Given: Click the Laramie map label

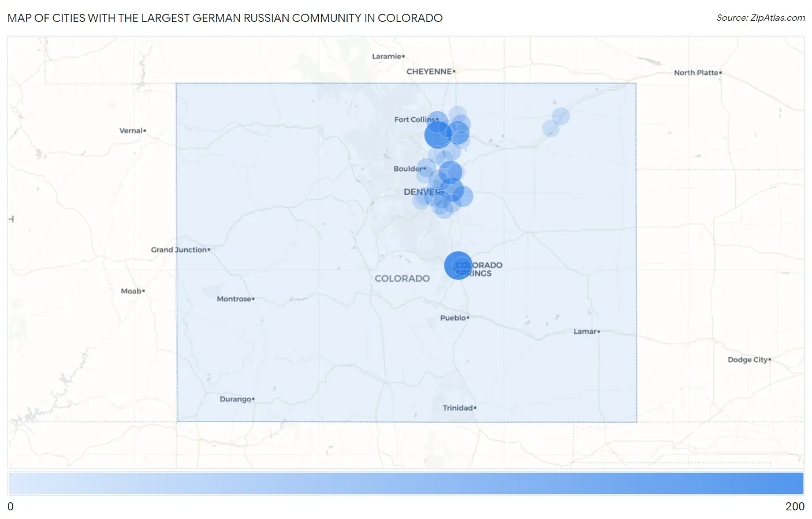Looking at the screenshot, I should point(388,56).
